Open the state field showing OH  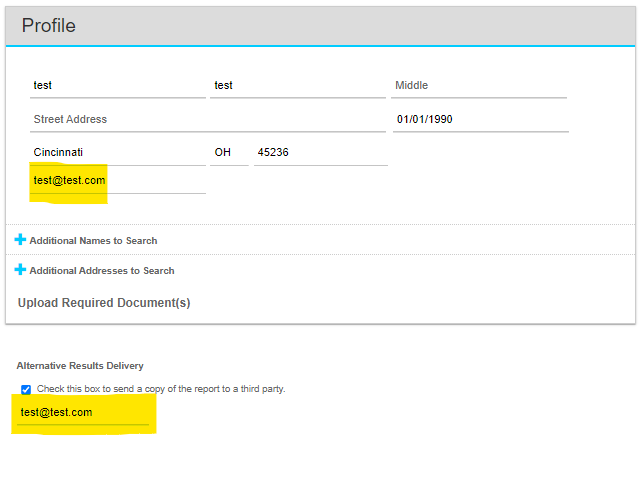pyautogui.click(x=229, y=153)
